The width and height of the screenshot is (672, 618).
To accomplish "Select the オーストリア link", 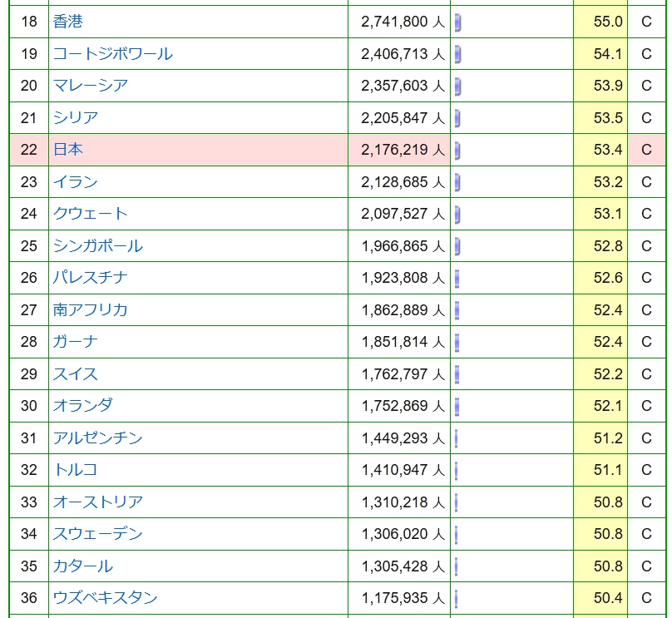I will [98, 502].
